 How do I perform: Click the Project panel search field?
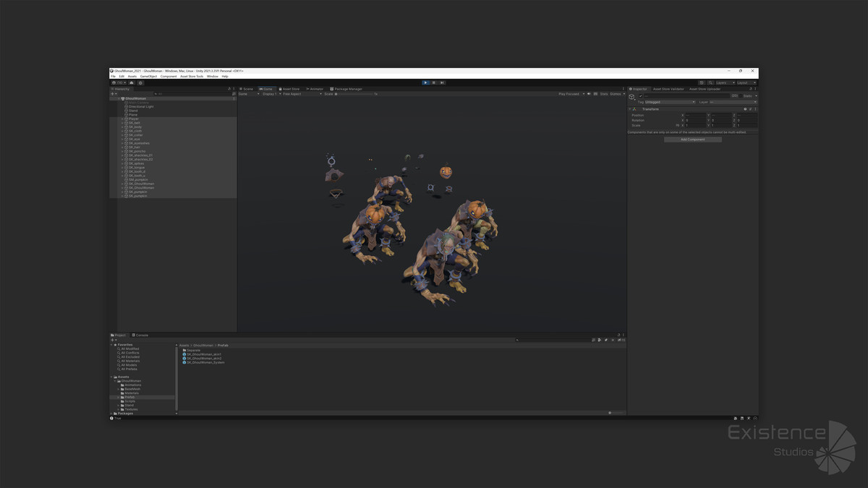[x=553, y=340]
